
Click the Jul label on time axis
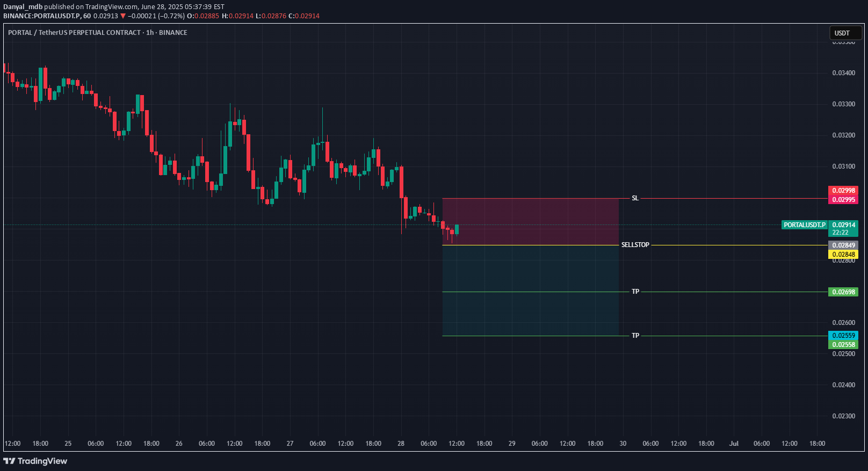[x=734, y=444]
